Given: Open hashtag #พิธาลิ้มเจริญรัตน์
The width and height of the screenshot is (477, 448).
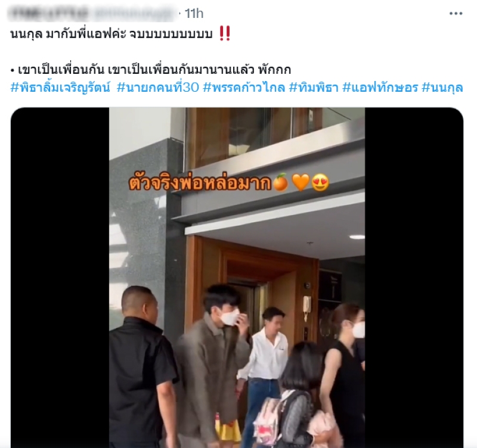Looking at the screenshot, I should 60,87.
